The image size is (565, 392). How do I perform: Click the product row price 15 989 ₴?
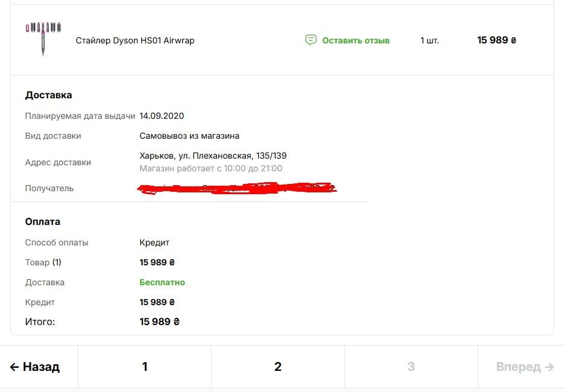point(497,40)
